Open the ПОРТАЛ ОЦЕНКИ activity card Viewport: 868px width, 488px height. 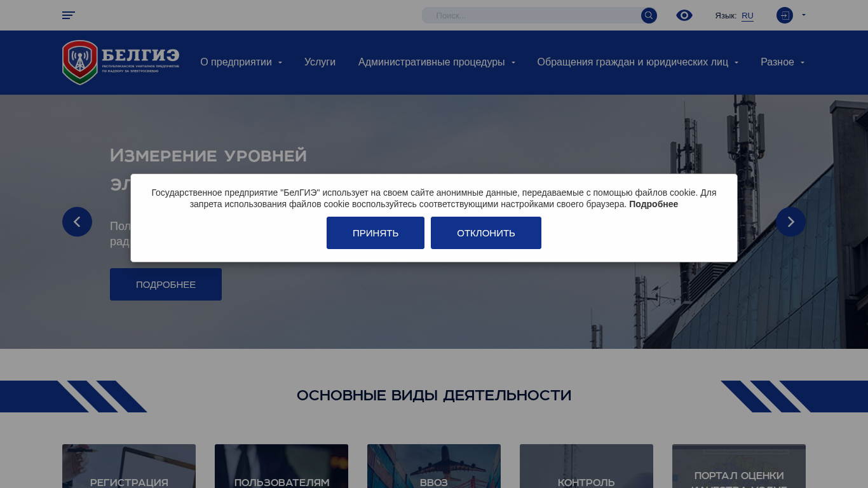point(739,466)
